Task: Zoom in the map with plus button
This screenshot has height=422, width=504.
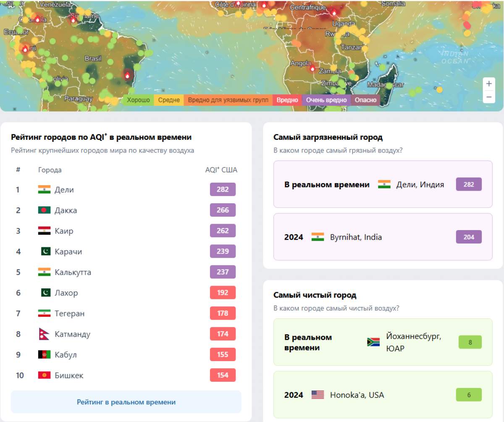Action: pos(489,84)
